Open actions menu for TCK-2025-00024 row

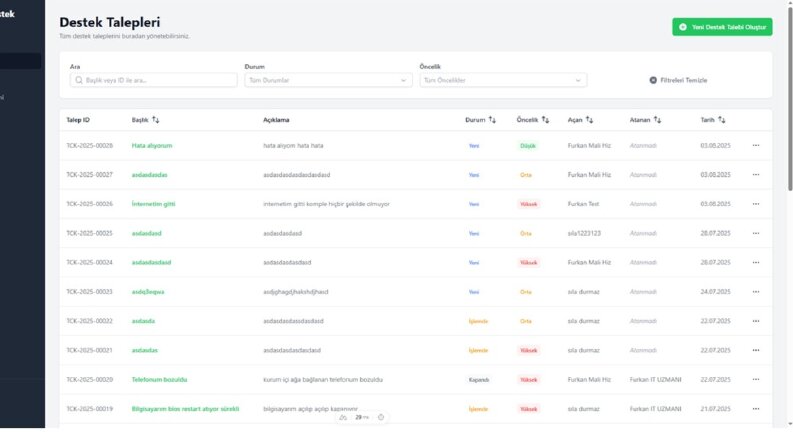[756, 262]
